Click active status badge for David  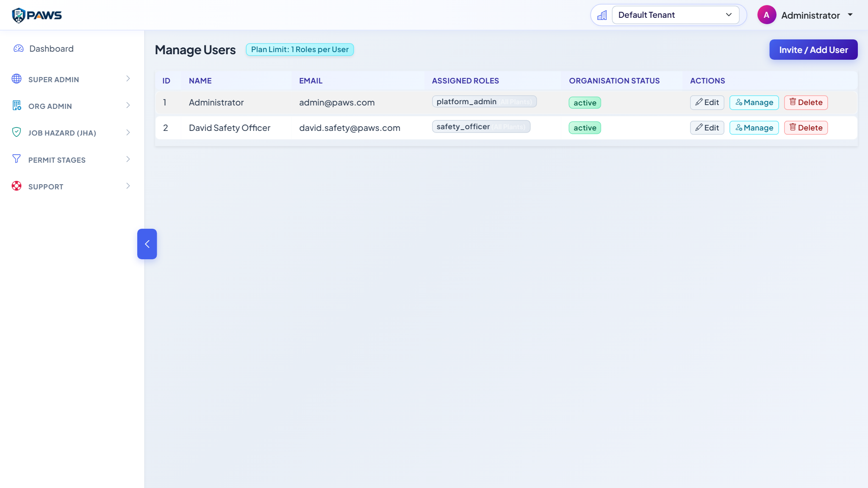(585, 128)
